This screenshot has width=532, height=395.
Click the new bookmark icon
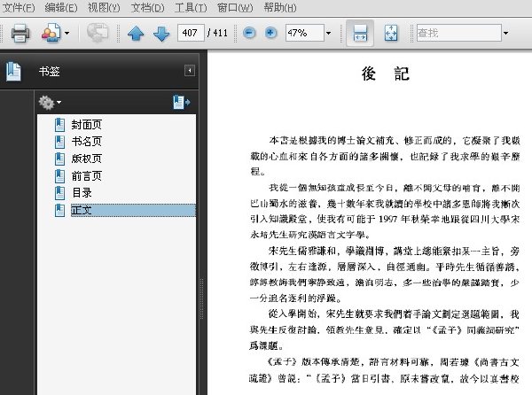pos(182,103)
